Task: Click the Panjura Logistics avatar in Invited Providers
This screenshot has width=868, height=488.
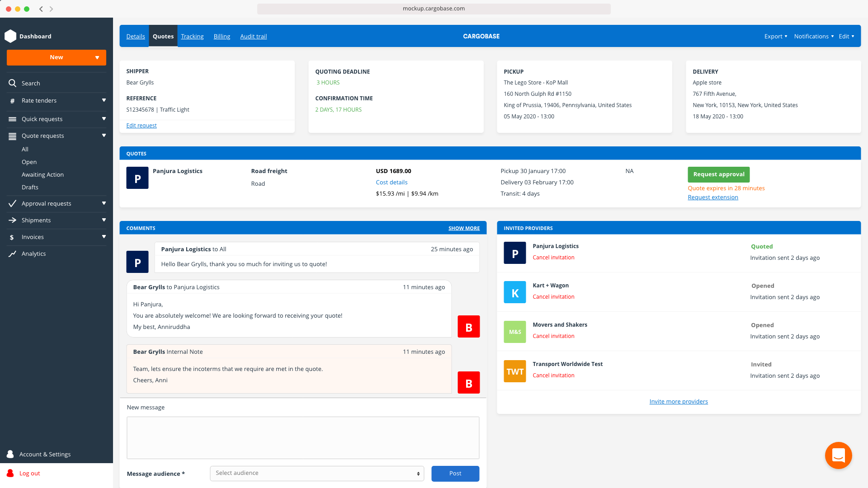Action: pos(514,253)
